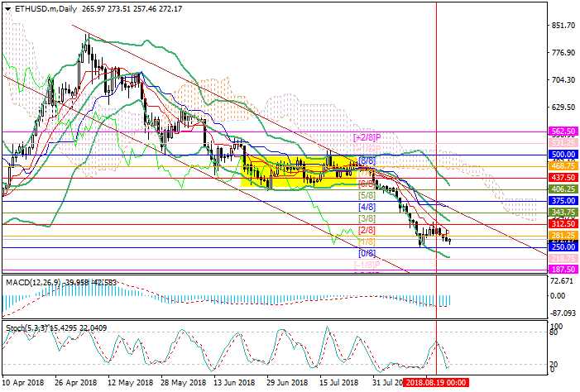Select the green 343.75 price tag
580x392 pixels.
[563, 212]
